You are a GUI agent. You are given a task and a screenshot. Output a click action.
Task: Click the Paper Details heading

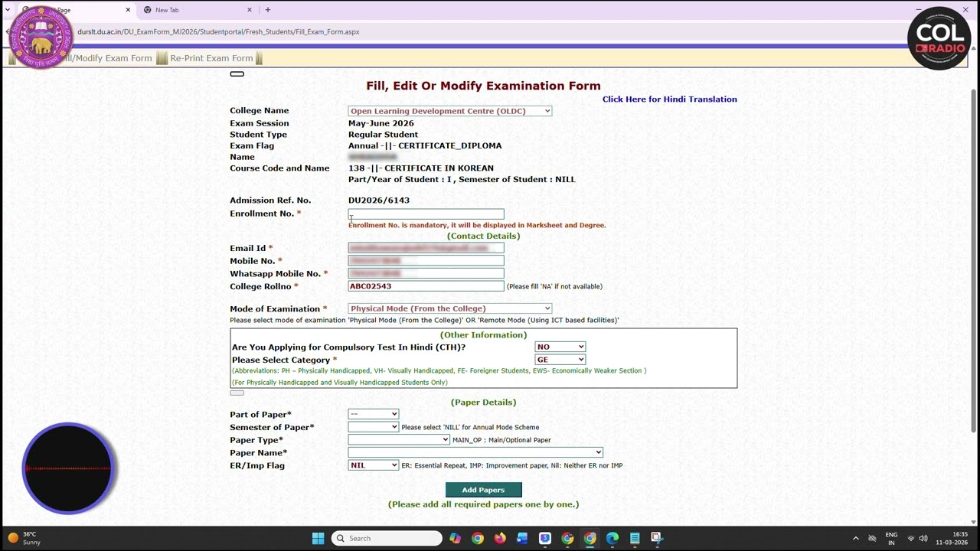click(x=483, y=402)
